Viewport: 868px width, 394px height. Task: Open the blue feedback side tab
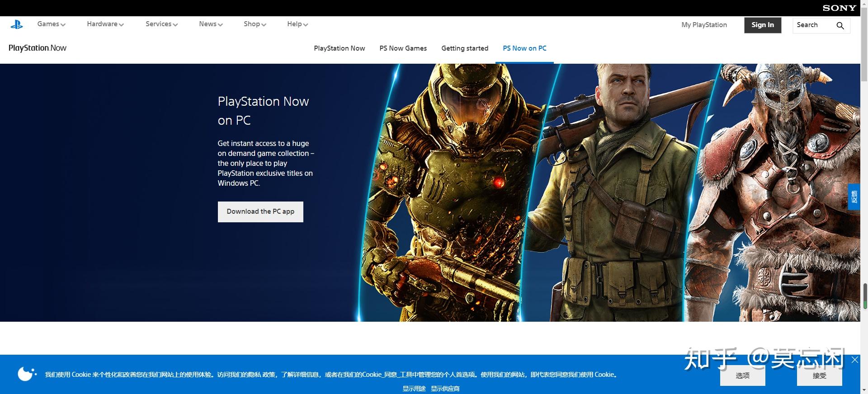(x=854, y=197)
